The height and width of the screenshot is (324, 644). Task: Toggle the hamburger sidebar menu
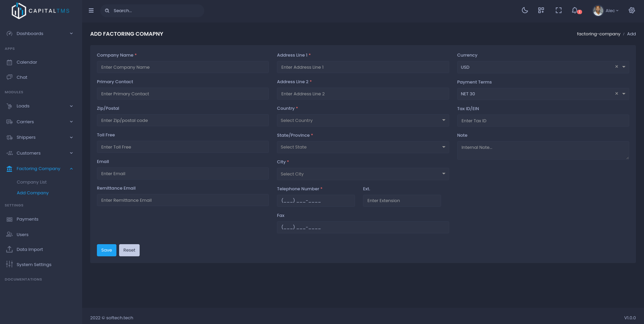[91, 10]
